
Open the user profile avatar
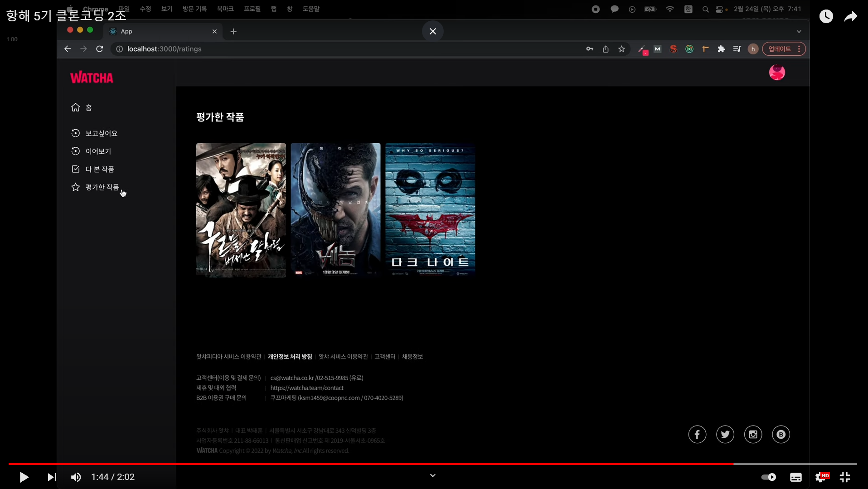(777, 72)
